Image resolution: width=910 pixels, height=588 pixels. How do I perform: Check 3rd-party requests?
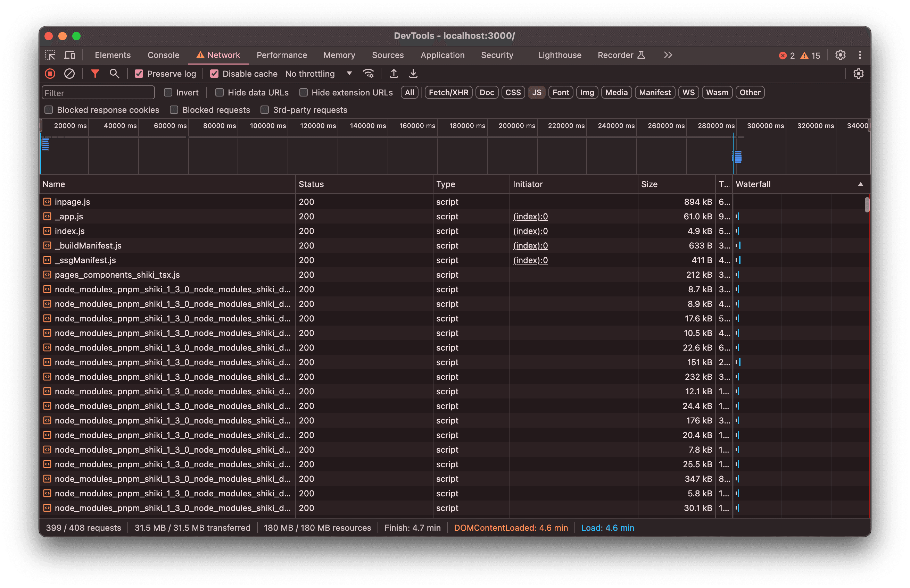point(264,110)
